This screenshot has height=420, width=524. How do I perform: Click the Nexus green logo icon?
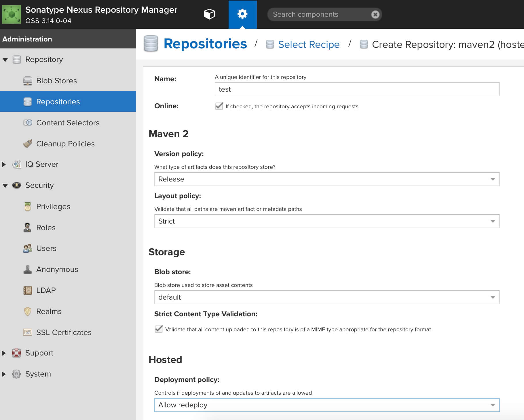tap(12, 14)
